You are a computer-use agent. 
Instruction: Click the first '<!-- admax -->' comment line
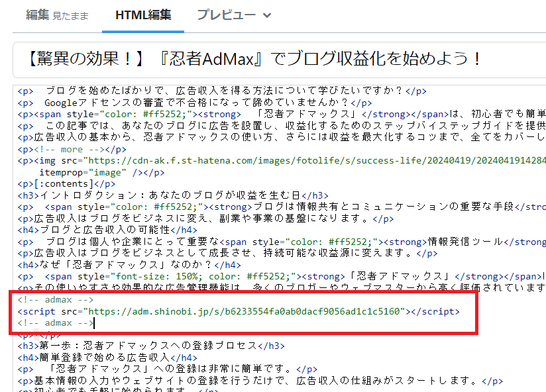(56, 300)
